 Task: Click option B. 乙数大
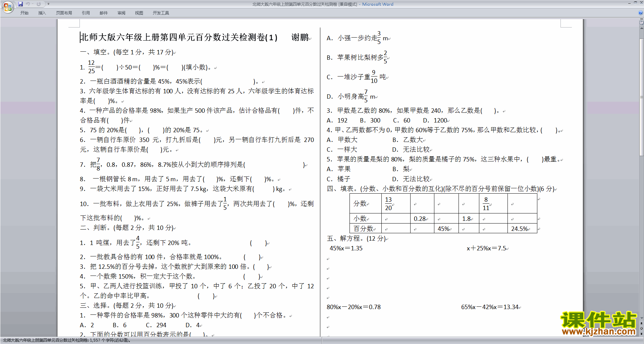(408, 140)
